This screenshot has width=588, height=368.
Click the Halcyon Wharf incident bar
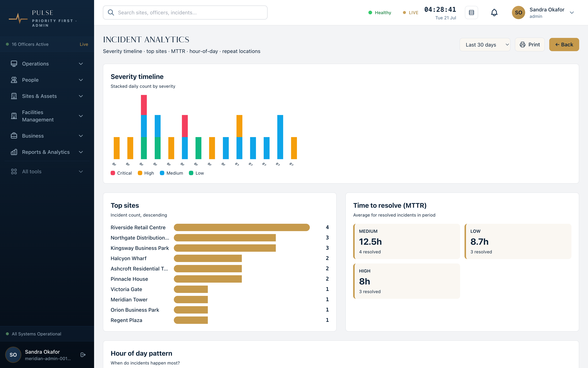click(x=208, y=258)
